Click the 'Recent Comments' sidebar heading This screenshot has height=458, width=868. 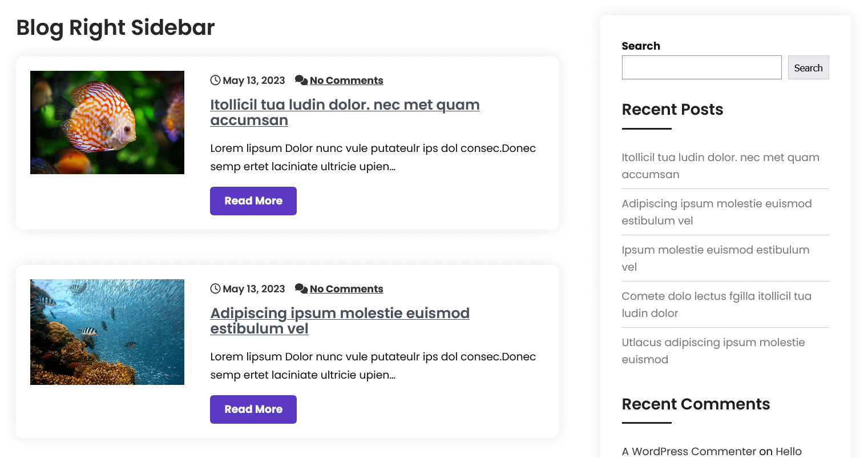click(696, 404)
